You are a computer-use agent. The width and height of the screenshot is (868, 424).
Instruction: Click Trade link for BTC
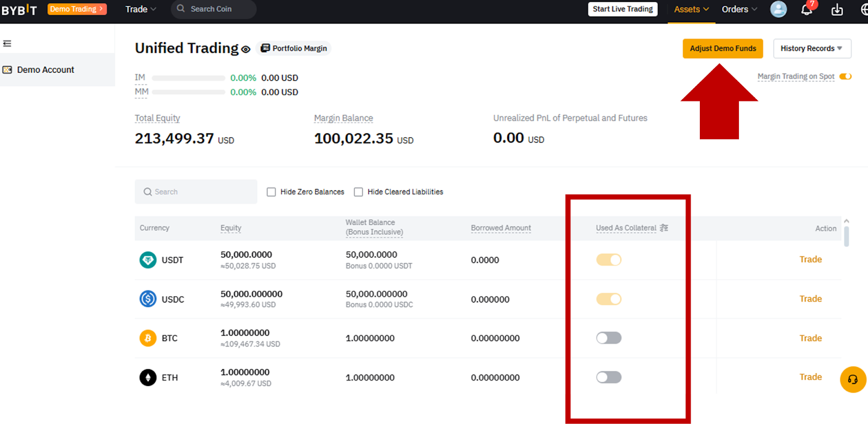(810, 338)
